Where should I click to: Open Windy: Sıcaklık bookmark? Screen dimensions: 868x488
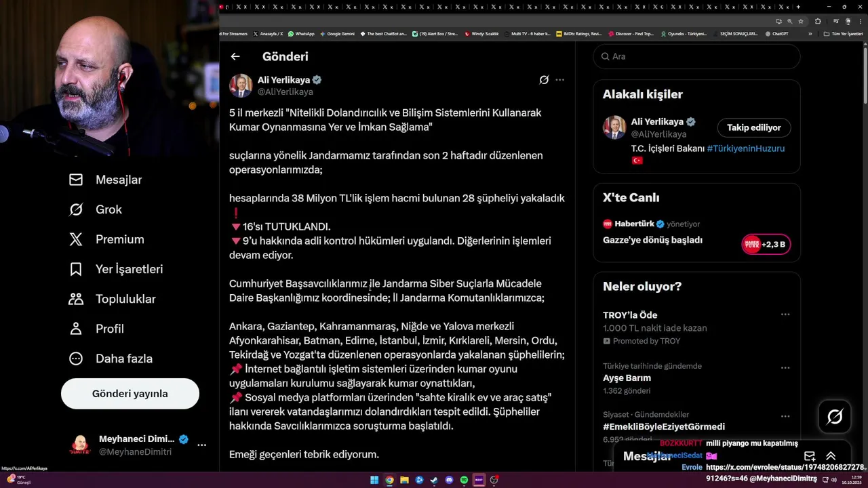(x=482, y=33)
